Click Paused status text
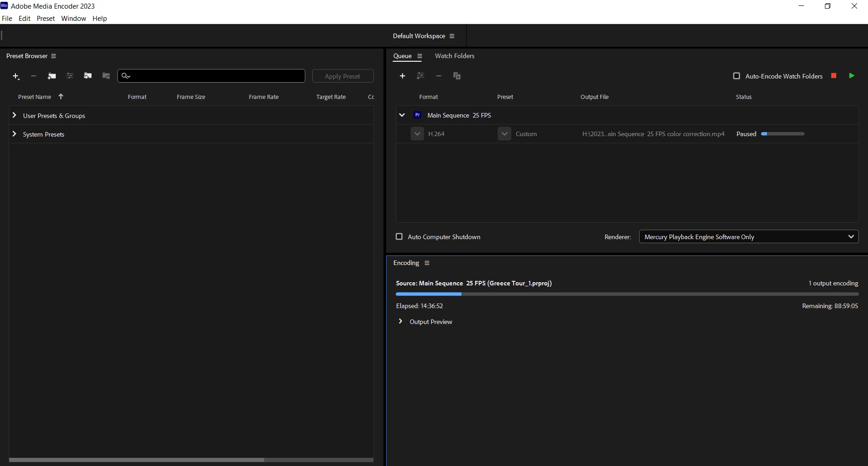 (747, 134)
